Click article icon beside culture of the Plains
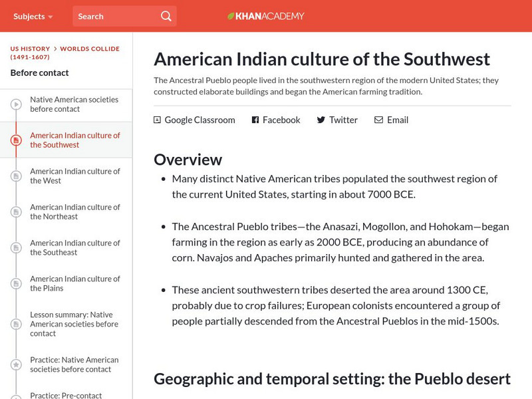532x399 pixels. coord(16,284)
